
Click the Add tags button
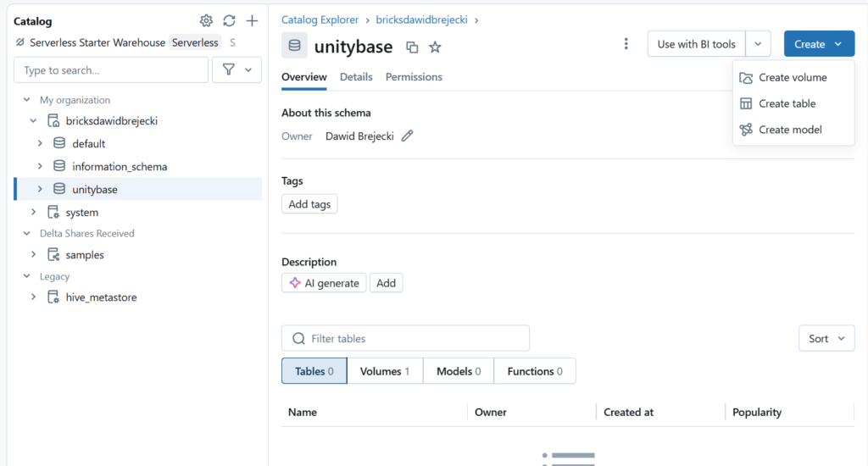click(309, 204)
